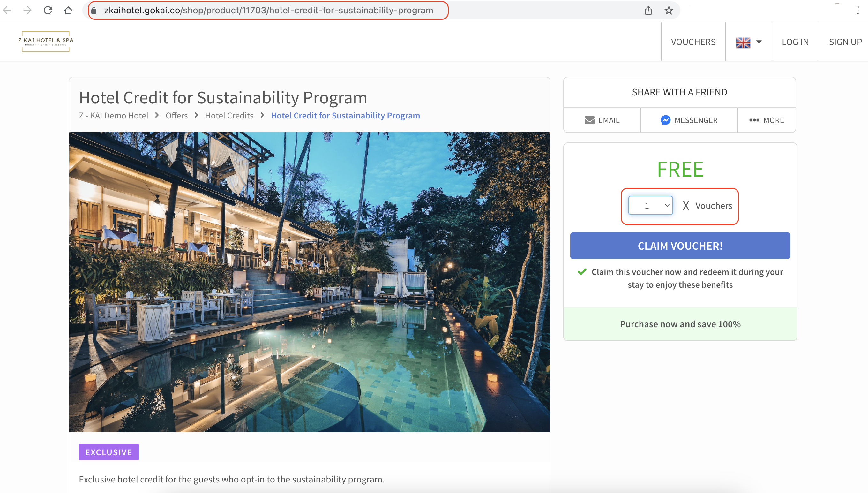Click the share page icon
Viewport: 868px width, 493px height.
coord(648,11)
